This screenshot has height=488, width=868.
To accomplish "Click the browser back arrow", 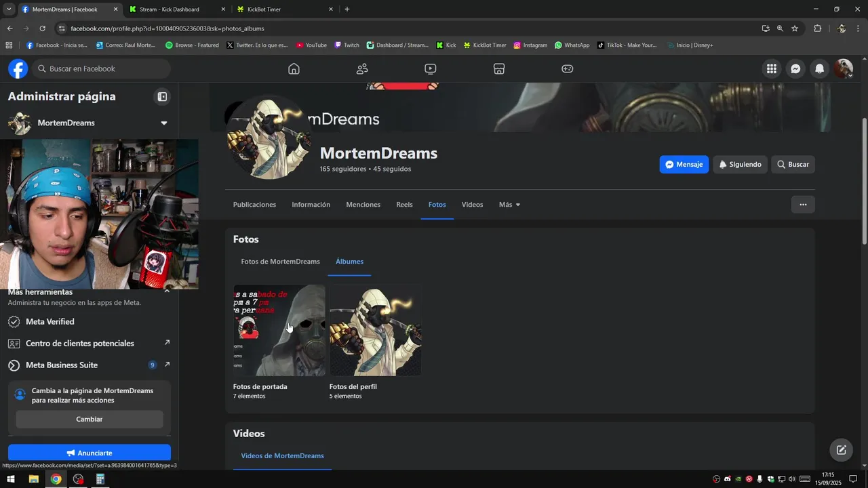I will coord(9,28).
